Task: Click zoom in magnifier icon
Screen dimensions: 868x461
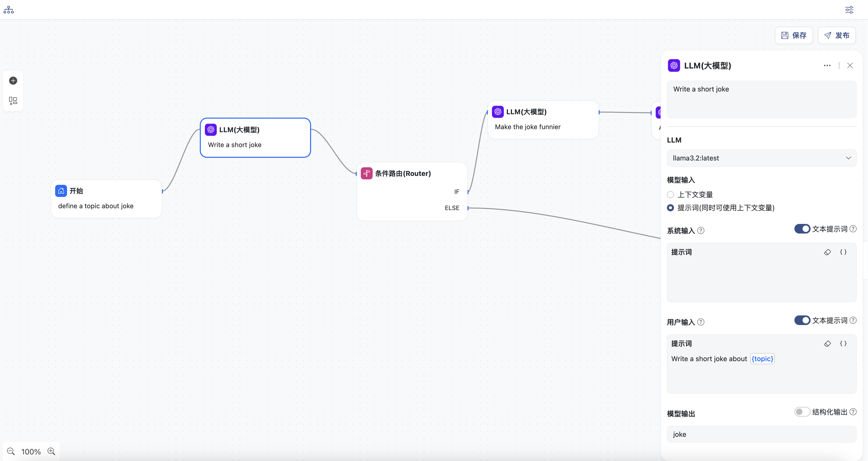Action: click(51, 451)
